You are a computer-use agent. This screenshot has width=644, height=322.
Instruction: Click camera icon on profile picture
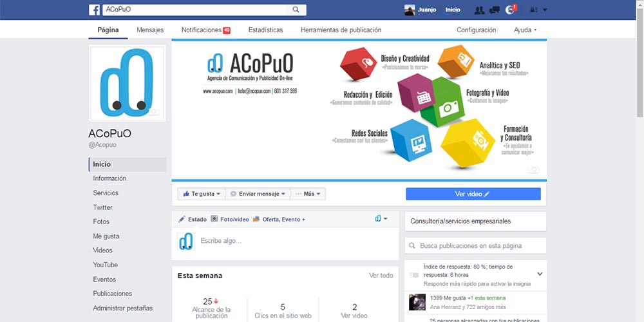coord(154,111)
